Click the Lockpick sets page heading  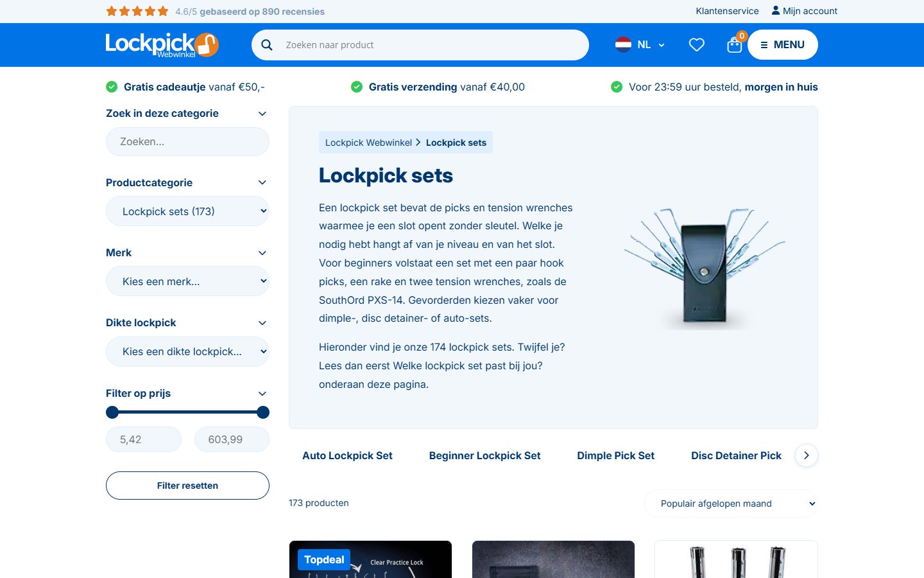(386, 175)
